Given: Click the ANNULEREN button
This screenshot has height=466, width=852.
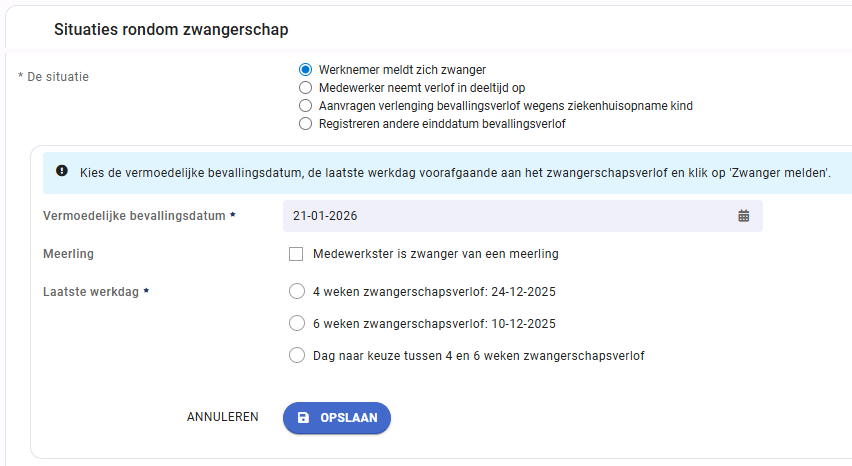Looking at the screenshot, I should click(223, 417).
